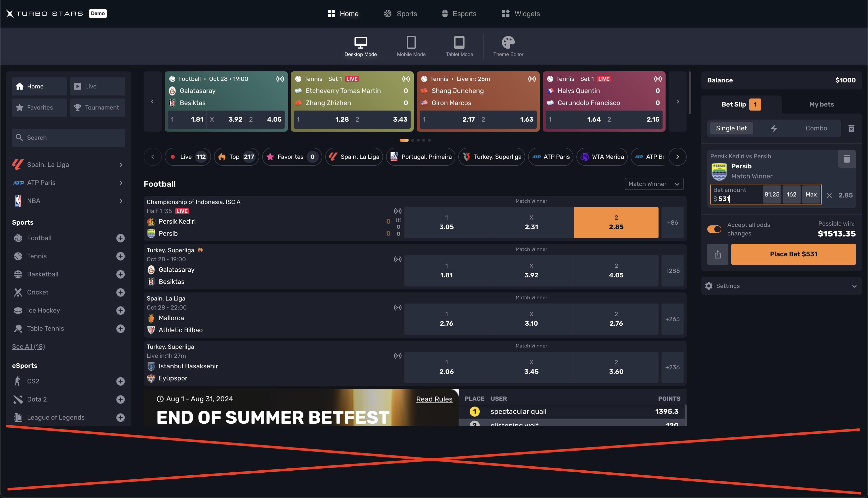Remove Persib bet with its trash icon
The image size is (868, 498).
pos(846,159)
